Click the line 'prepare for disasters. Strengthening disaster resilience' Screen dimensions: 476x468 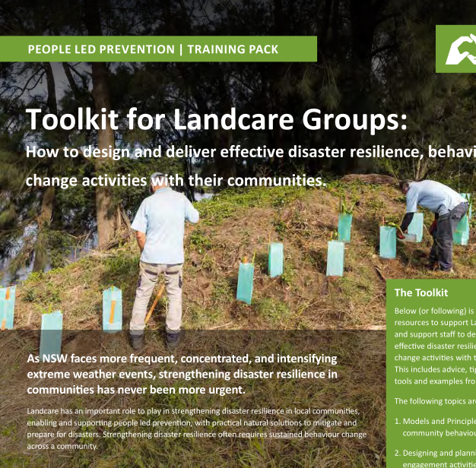pos(197,435)
